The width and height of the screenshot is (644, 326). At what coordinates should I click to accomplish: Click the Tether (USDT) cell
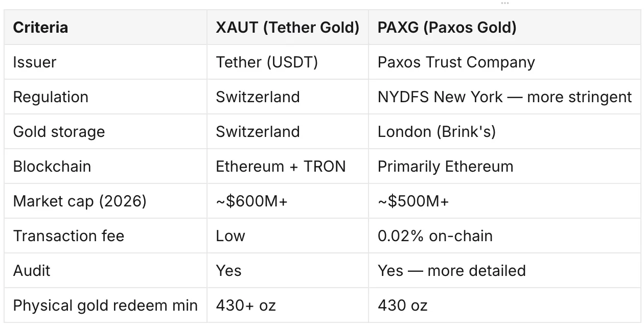pyautogui.click(x=288, y=62)
